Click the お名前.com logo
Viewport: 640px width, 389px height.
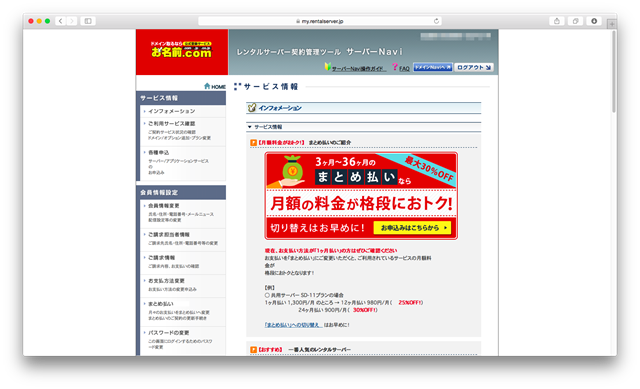[182, 50]
